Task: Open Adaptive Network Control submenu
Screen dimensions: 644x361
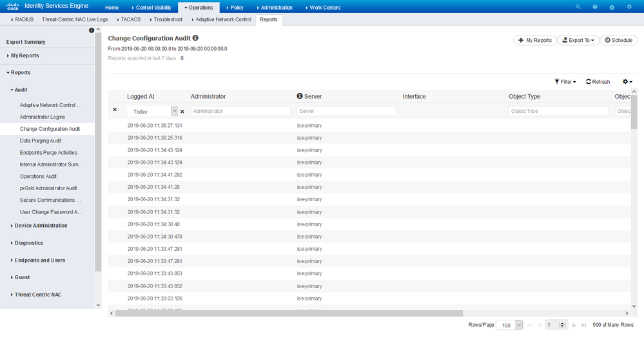Action: [x=221, y=19]
